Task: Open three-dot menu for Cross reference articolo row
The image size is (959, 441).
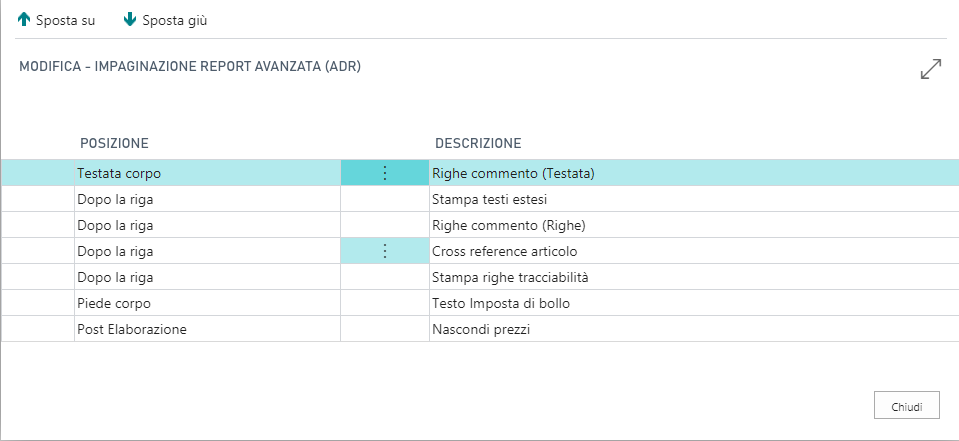Action: [385, 251]
